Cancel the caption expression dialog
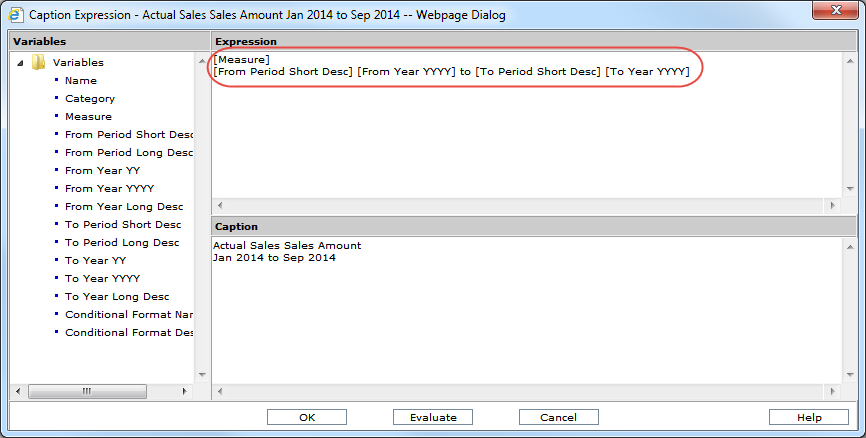 point(558,417)
